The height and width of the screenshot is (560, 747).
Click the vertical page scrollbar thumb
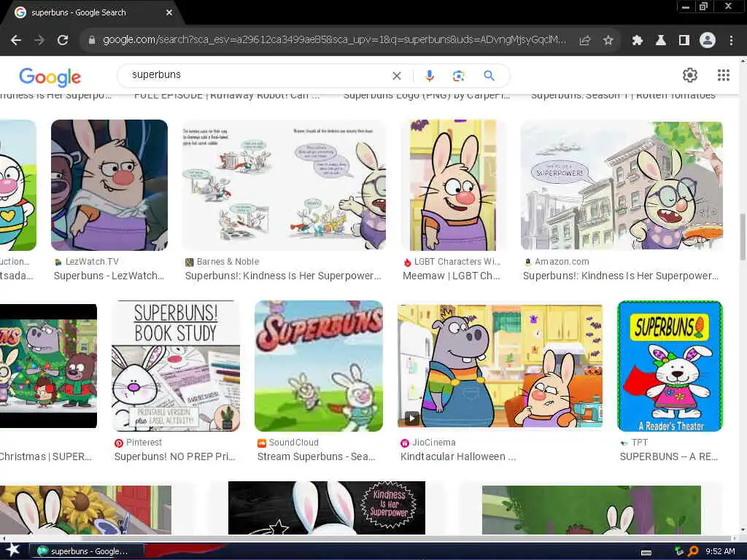click(x=743, y=237)
